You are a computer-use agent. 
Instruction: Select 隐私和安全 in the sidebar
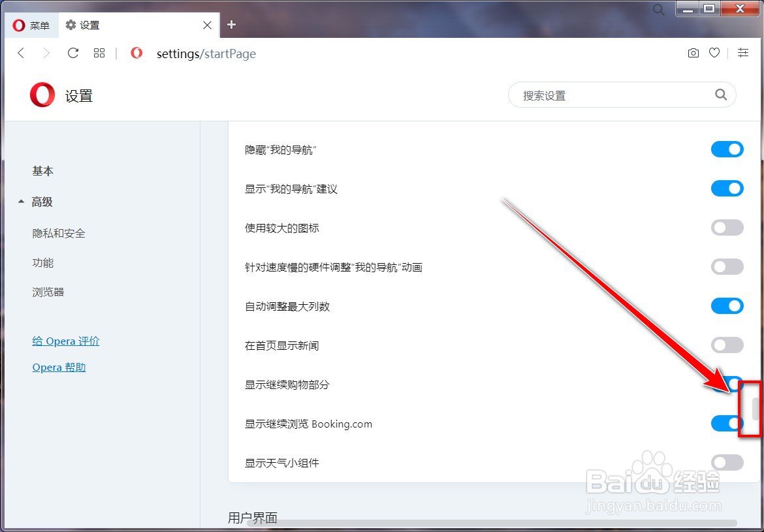coord(60,233)
